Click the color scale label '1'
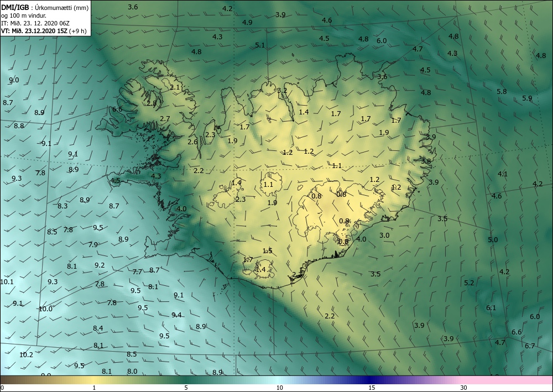The width and height of the screenshot is (553, 392). pos(94,388)
